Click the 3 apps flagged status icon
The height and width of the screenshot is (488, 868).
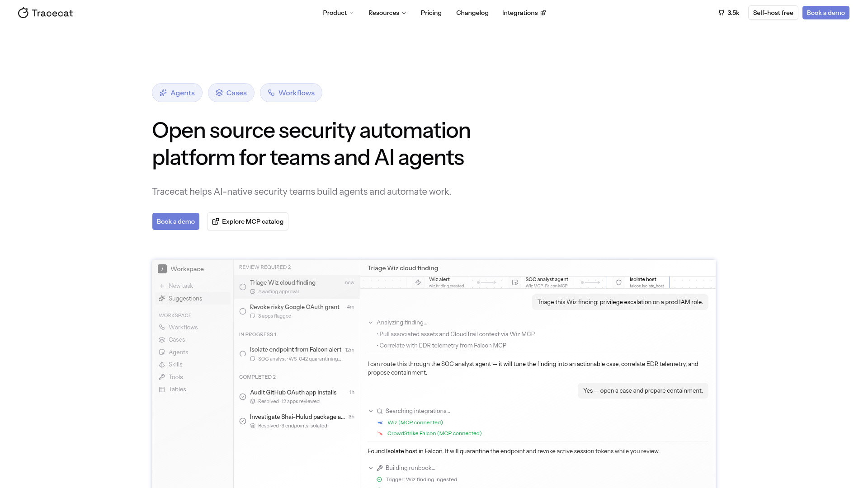(x=253, y=316)
